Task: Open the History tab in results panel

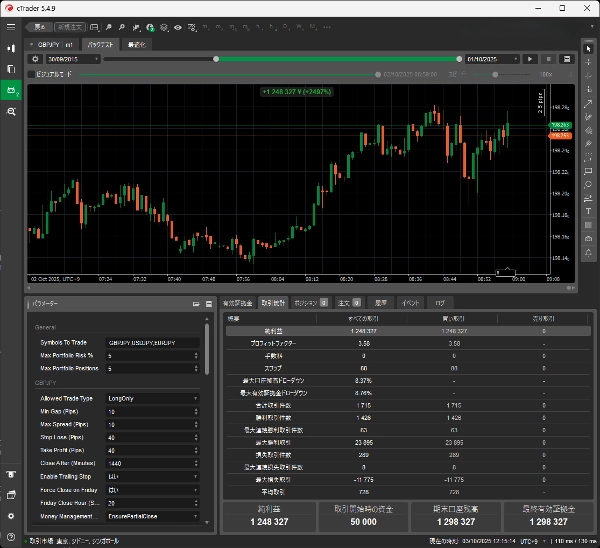Action: point(380,303)
